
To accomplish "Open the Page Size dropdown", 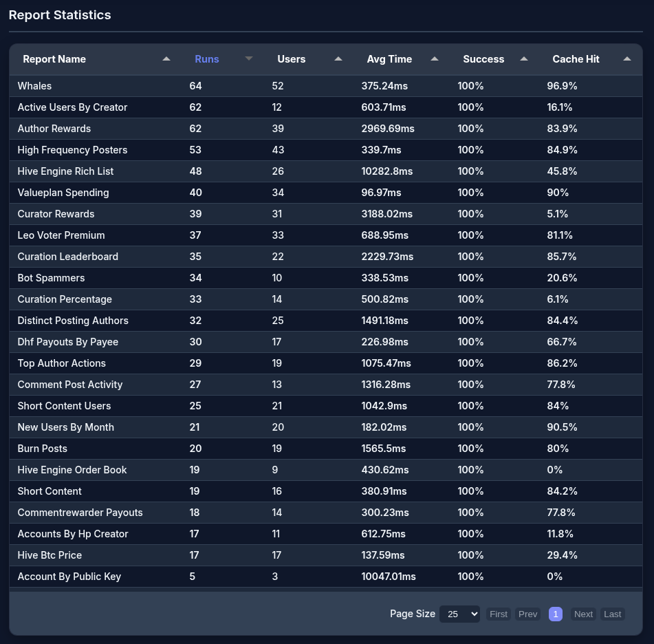I will pos(459,614).
